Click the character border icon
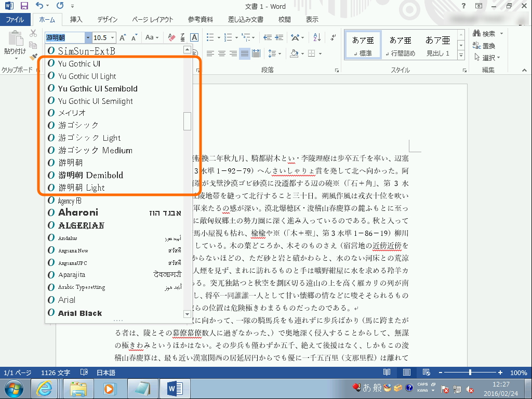This screenshot has height=399, width=532. [x=194, y=37]
